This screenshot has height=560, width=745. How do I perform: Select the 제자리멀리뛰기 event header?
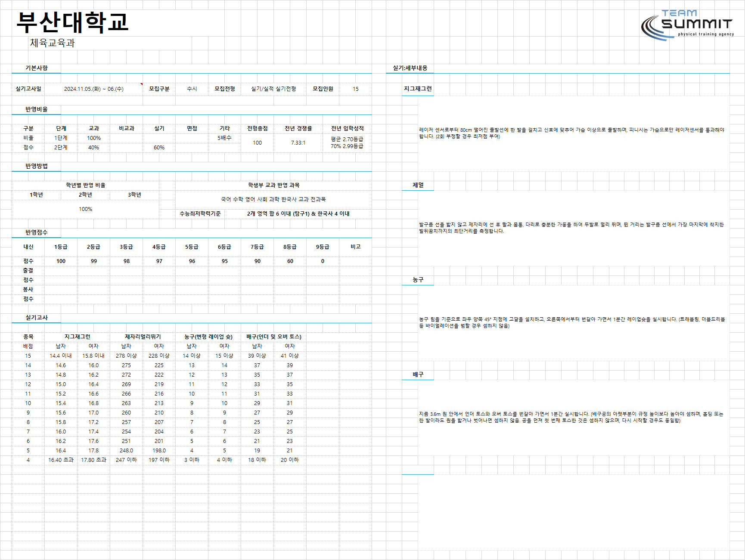(x=143, y=337)
